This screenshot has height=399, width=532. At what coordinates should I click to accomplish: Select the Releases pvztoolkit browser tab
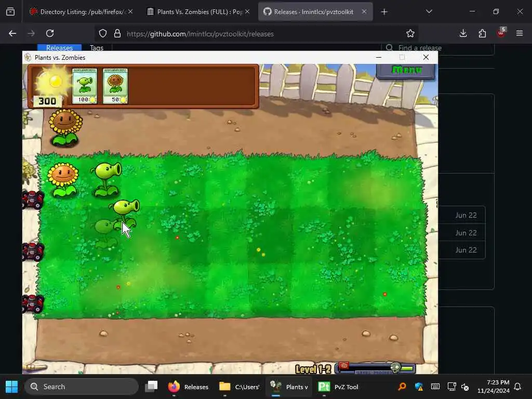tap(315, 12)
